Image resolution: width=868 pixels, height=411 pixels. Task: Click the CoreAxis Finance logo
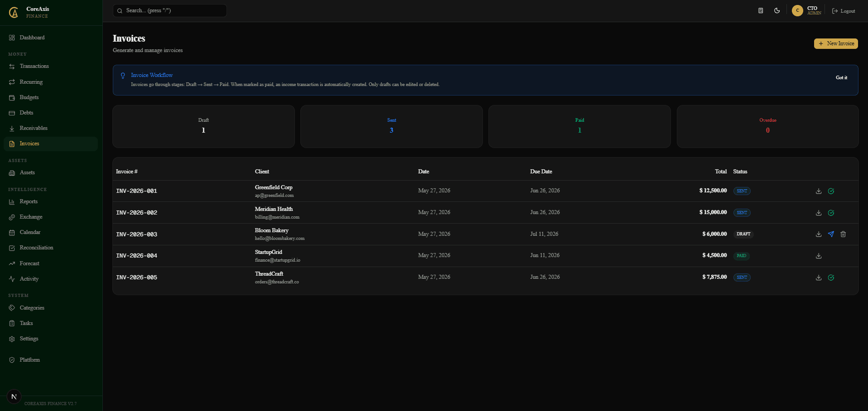pyautogui.click(x=14, y=12)
